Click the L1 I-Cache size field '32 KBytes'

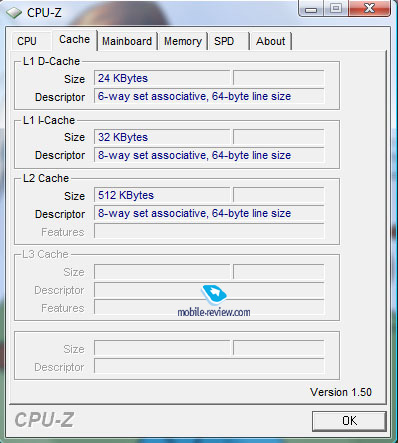[x=162, y=137]
